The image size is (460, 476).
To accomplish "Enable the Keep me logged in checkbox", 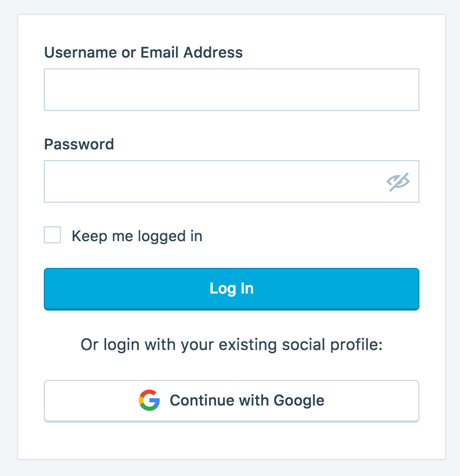I will pyautogui.click(x=52, y=235).
